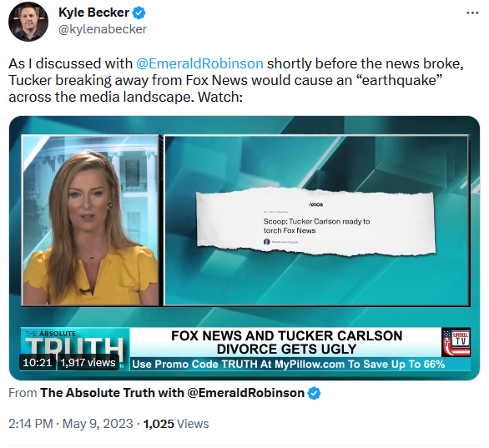Play the embedded video thumbnail
The image size is (489, 448).
pyautogui.click(x=244, y=248)
